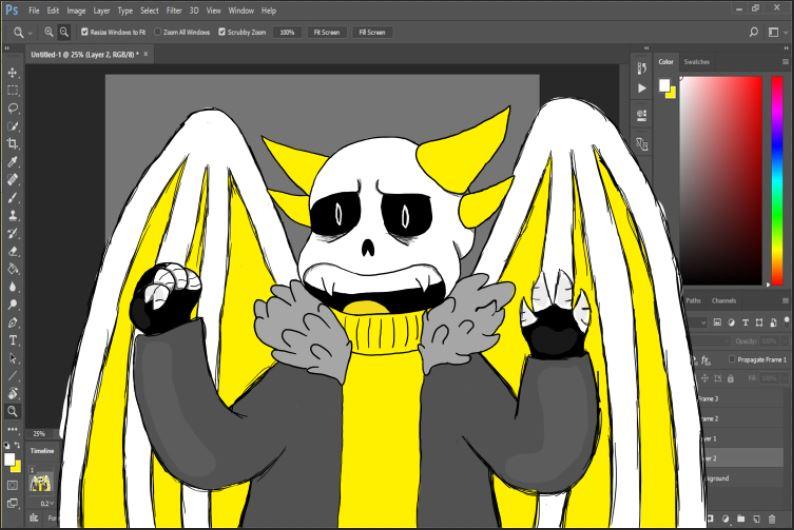The image size is (794, 530).
Task: Toggle filter for type layers
Action: (x=745, y=322)
